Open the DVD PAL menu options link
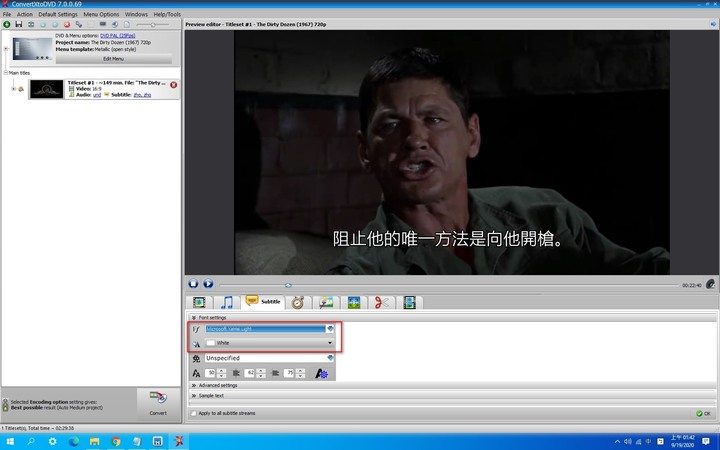Viewport: 720px width, 450px height. pos(118,35)
